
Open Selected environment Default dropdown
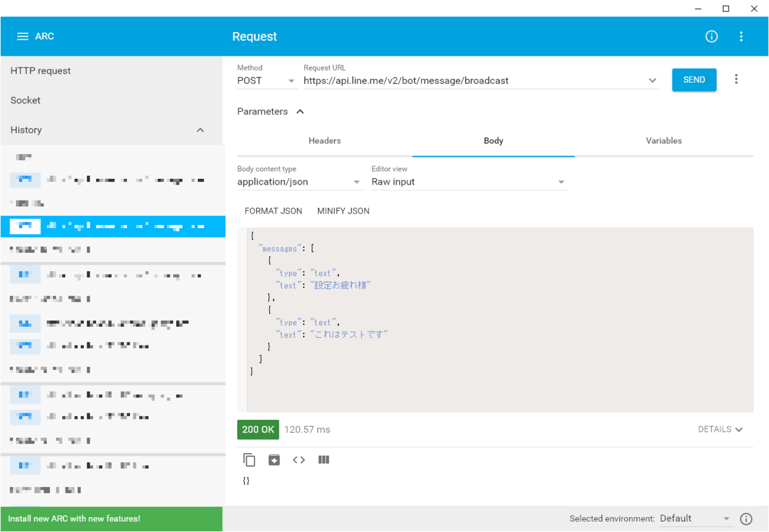coord(695,519)
